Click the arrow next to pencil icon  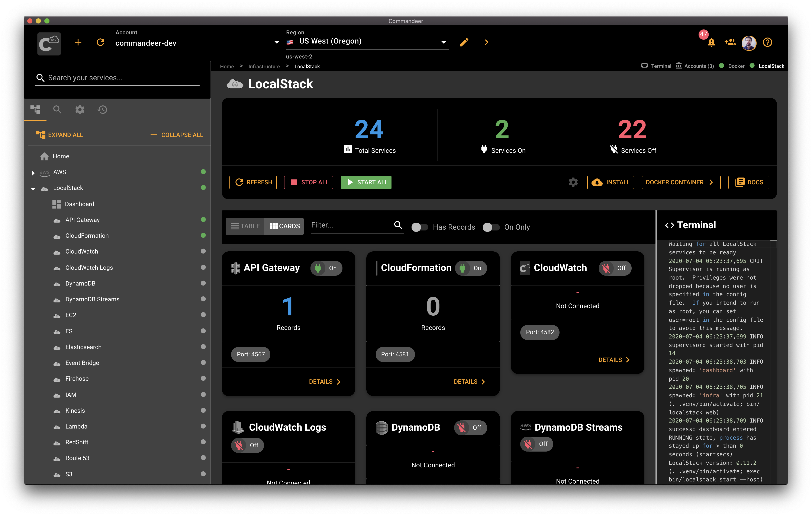point(486,42)
